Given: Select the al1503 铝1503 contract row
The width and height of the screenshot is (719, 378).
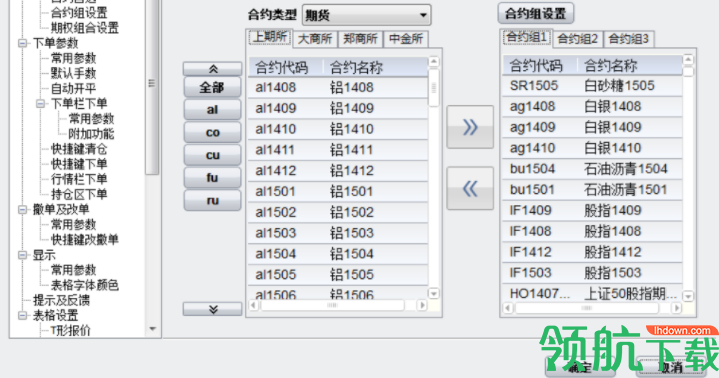Looking at the screenshot, I should pos(338,233).
